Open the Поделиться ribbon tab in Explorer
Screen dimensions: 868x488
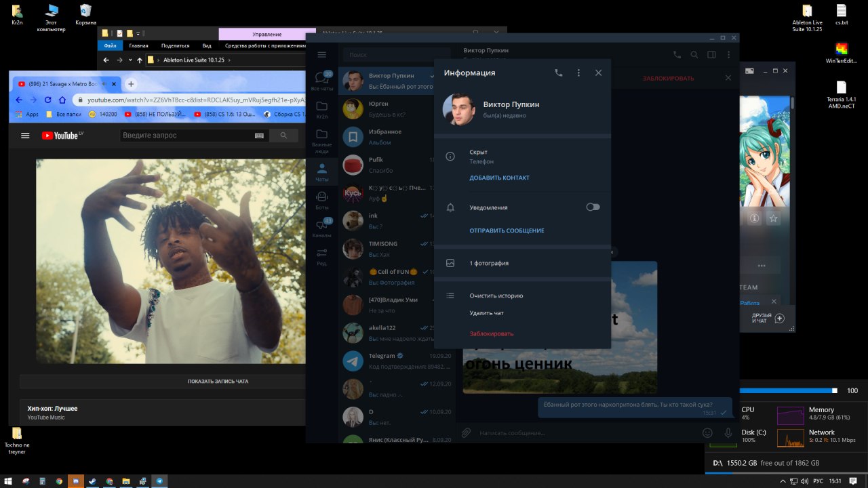pos(175,45)
